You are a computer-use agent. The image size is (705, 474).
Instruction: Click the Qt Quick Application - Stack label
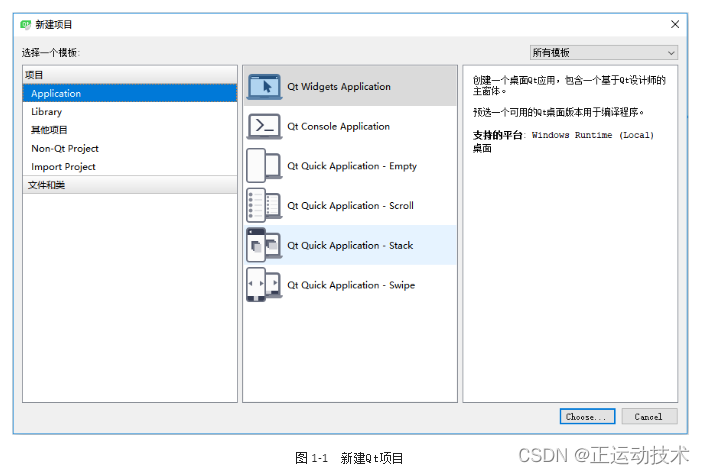click(x=350, y=245)
